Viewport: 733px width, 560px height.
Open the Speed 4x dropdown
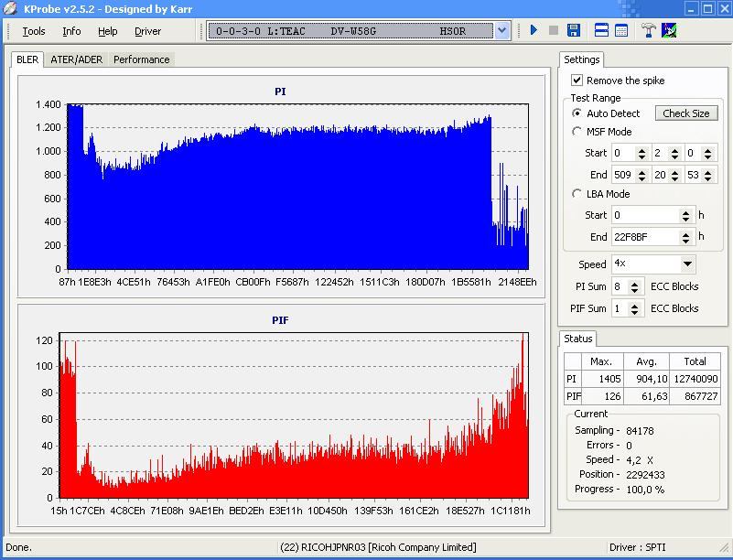(x=687, y=264)
